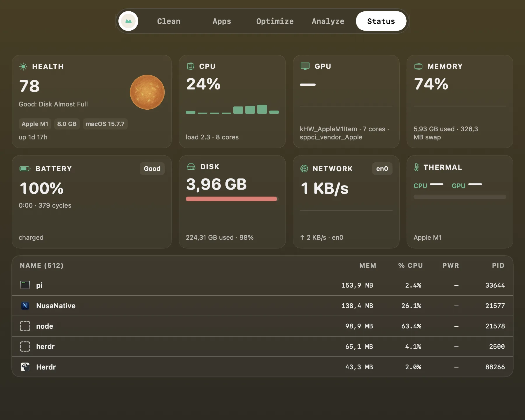Click the Good: Disk Almost Full message
The width and height of the screenshot is (525, 420).
point(53,104)
